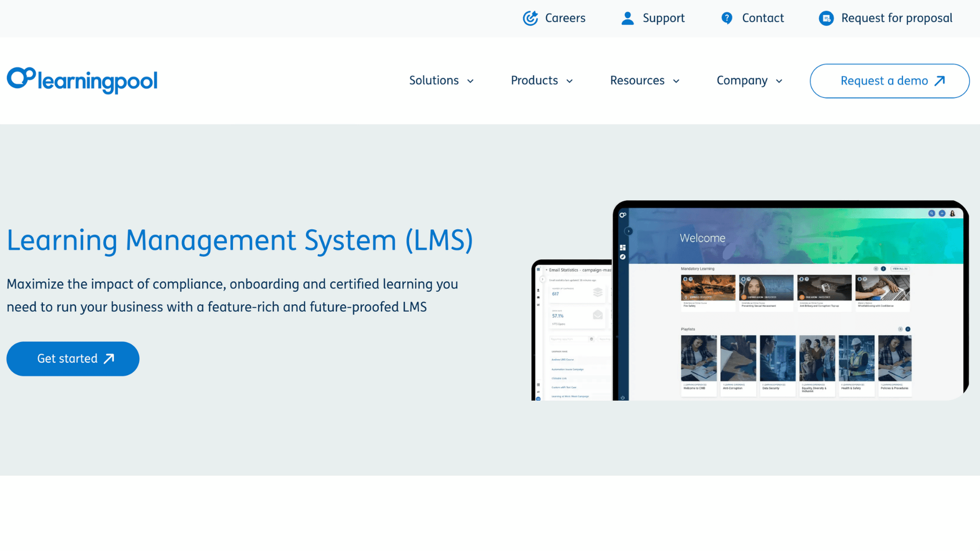
Task: Expand the Company dropdown chevron
Action: pos(779,81)
